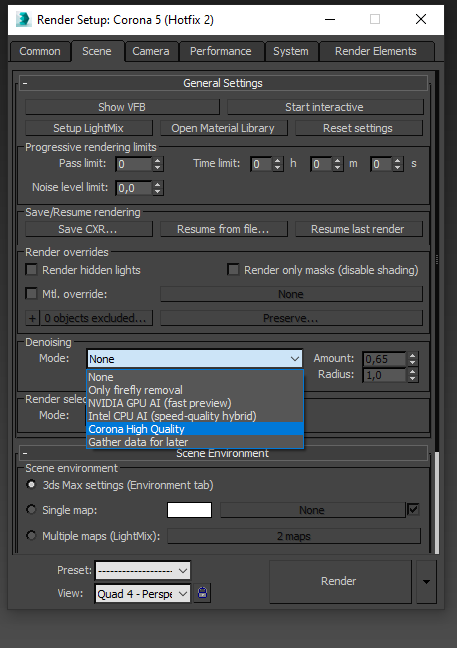Open the Single map white color swatch

coord(189,510)
